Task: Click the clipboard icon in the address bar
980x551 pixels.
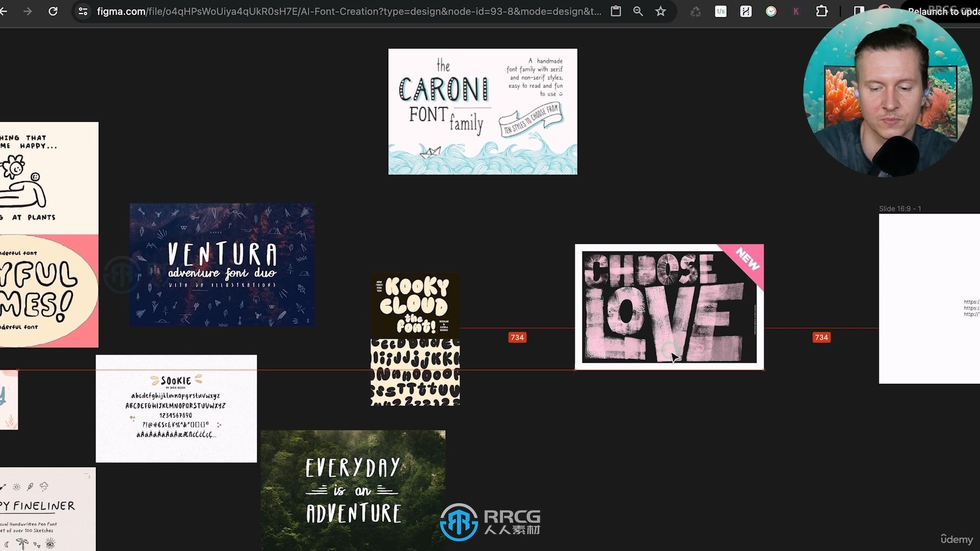Action: pyautogui.click(x=616, y=11)
